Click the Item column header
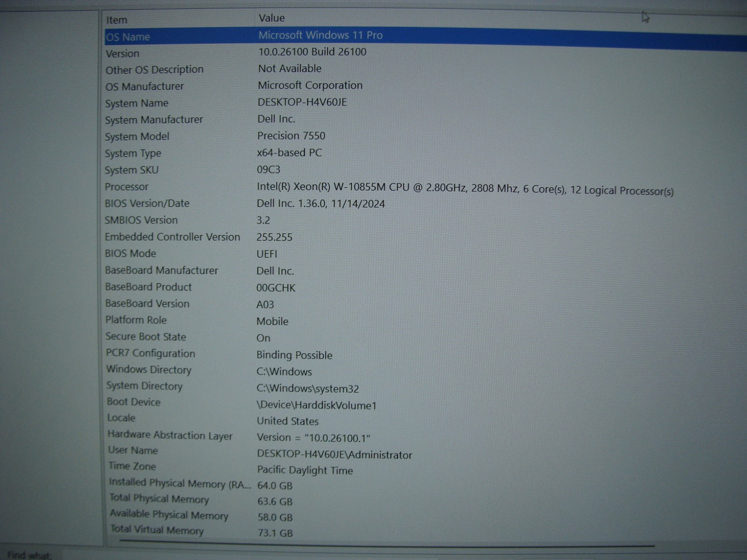The height and width of the screenshot is (560, 747). [x=117, y=20]
